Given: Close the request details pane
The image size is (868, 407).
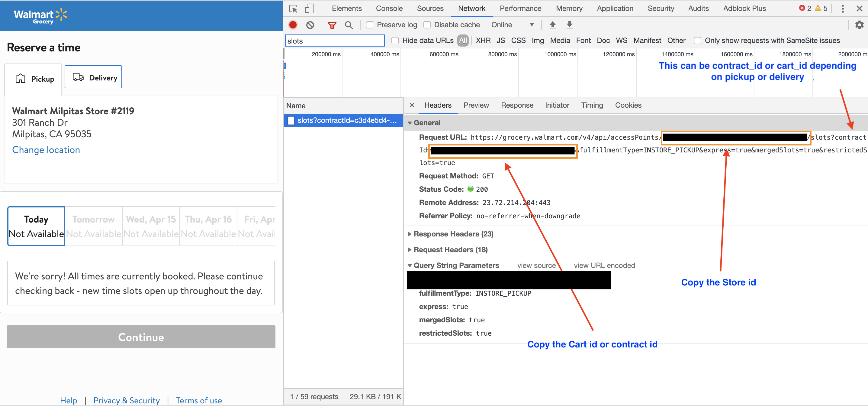Looking at the screenshot, I should pos(412,105).
